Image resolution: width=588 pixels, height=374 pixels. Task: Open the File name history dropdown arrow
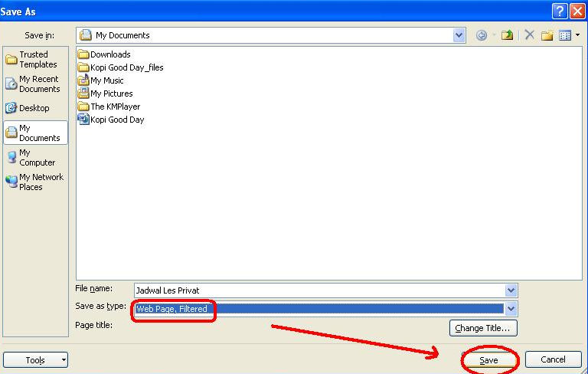511,290
